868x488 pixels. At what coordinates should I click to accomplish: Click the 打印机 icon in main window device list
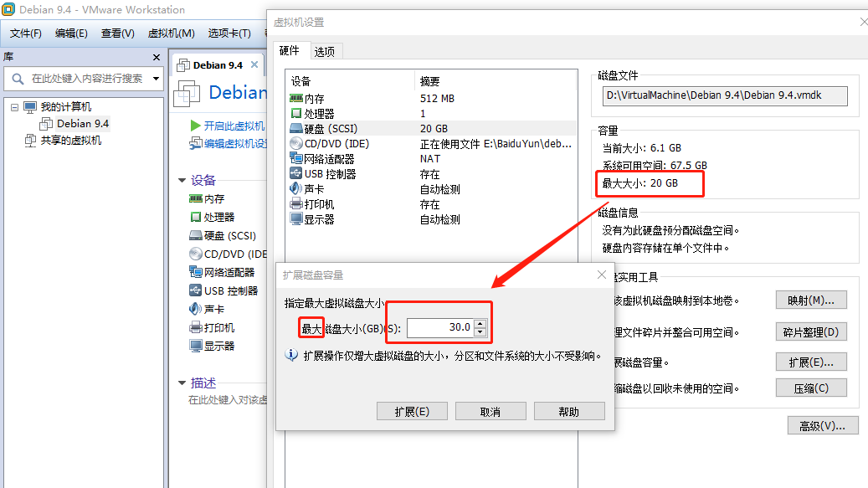[195, 327]
